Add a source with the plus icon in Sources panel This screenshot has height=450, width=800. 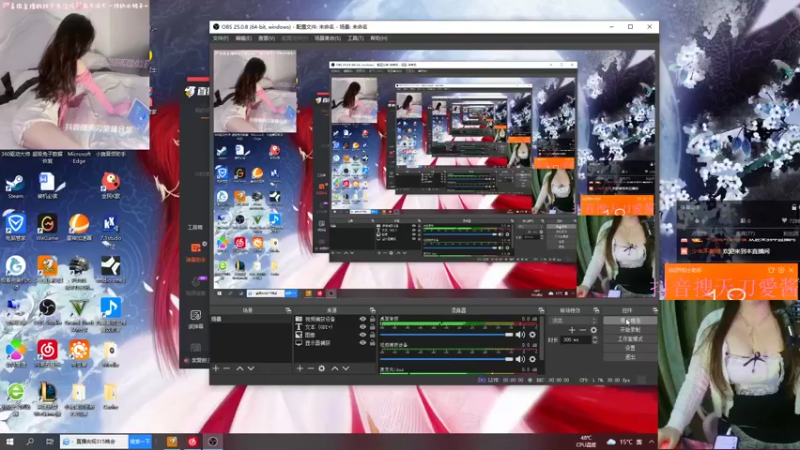point(300,368)
